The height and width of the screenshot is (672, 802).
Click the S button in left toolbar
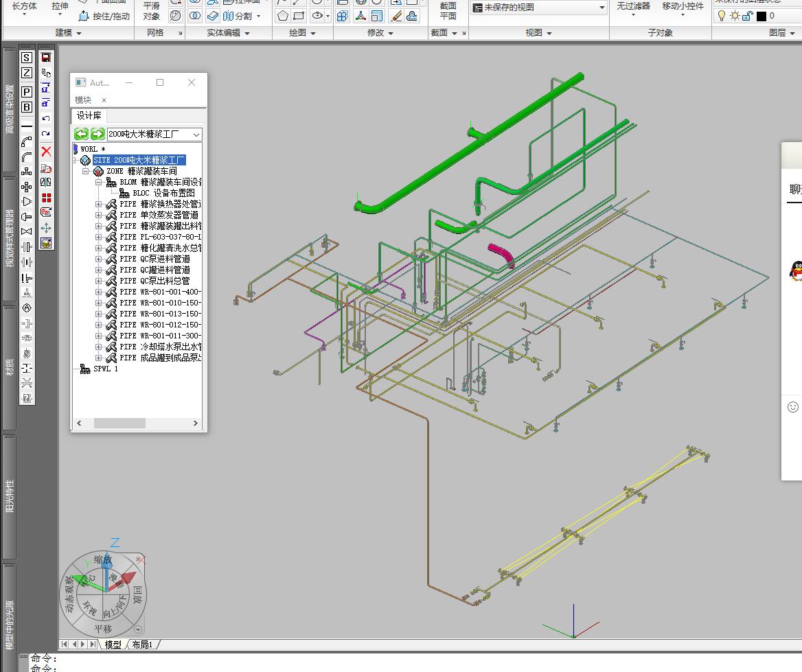pyautogui.click(x=27, y=58)
